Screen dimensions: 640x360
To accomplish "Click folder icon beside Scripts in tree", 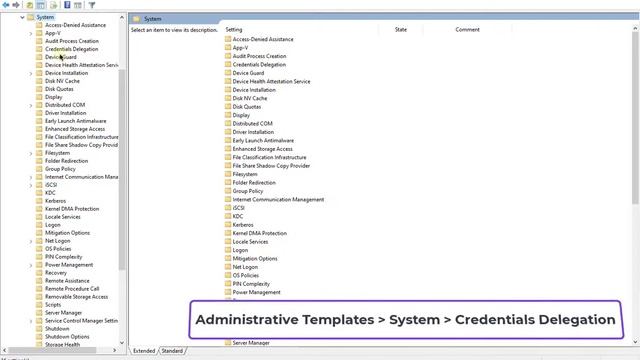I will (39, 304).
